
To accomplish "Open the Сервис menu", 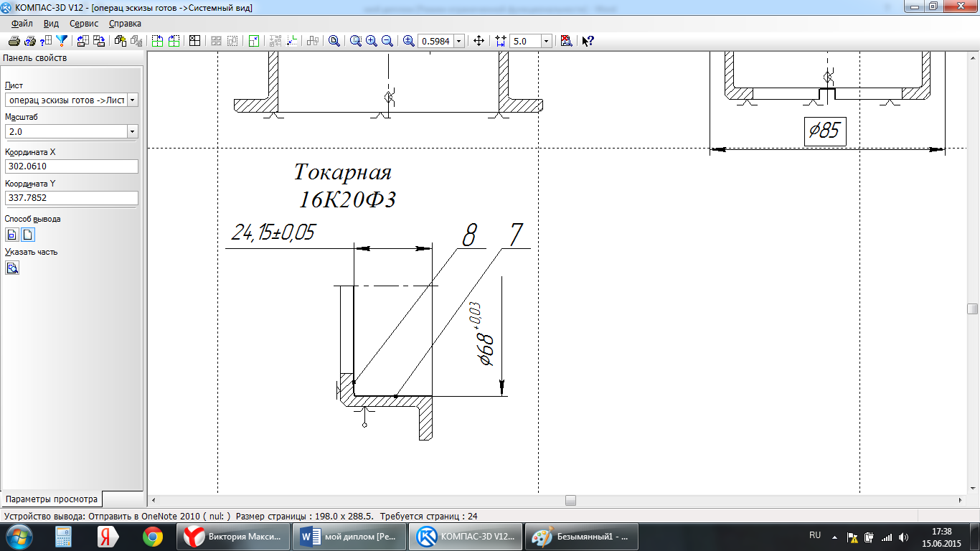I will [x=84, y=23].
